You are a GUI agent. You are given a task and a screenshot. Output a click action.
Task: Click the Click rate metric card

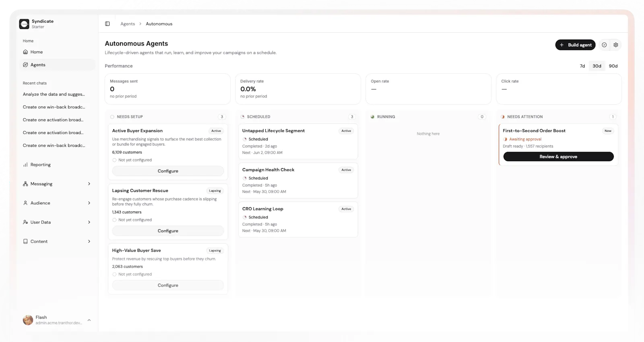point(559,89)
